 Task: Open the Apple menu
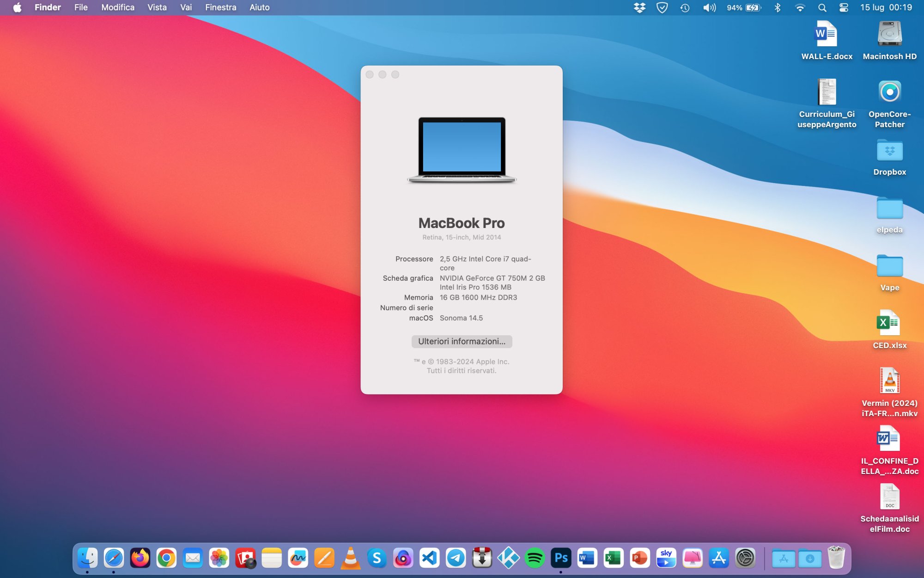pos(17,7)
